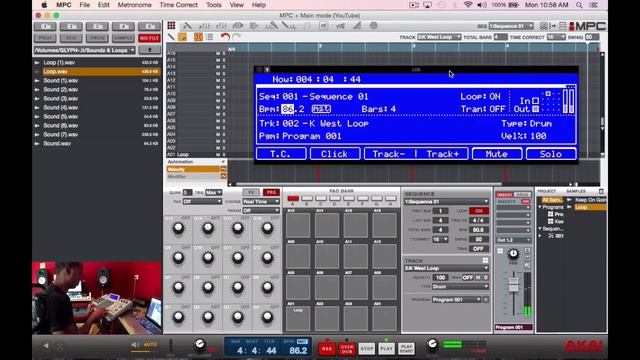Click the Solo button in LCD window
Image resolution: width=640 pixels, height=360 pixels.
point(551,154)
